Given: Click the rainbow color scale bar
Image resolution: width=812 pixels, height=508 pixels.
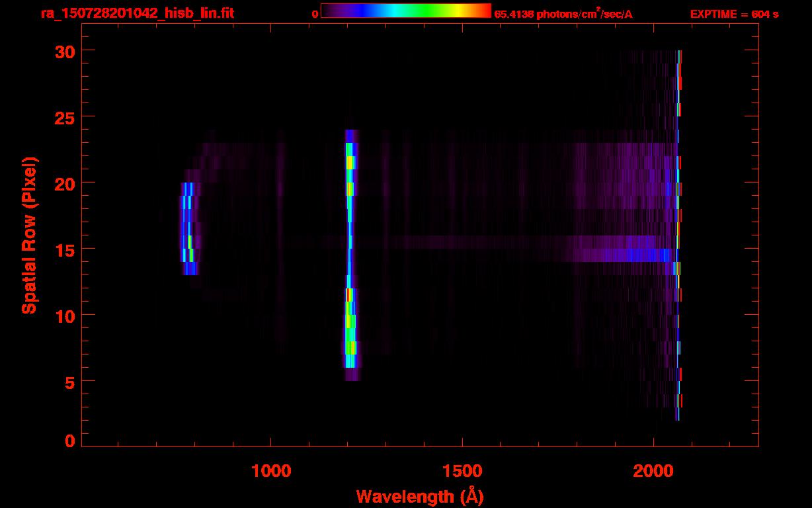Looking at the screenshot, I should click(x=406, y=11).
